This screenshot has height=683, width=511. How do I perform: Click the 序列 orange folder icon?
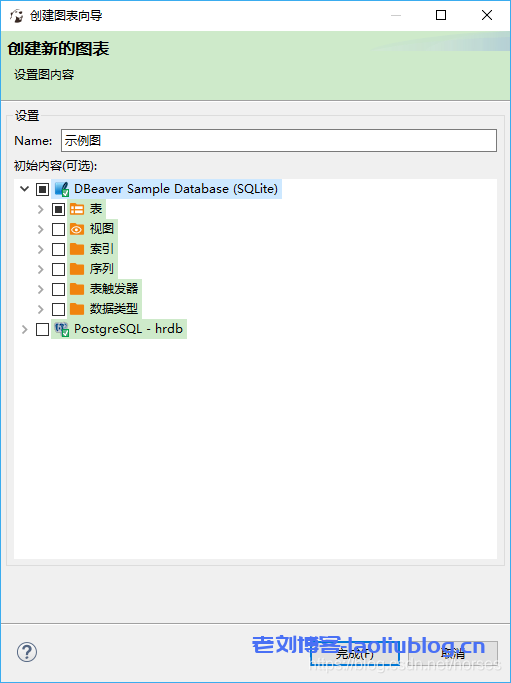[77, 269]
